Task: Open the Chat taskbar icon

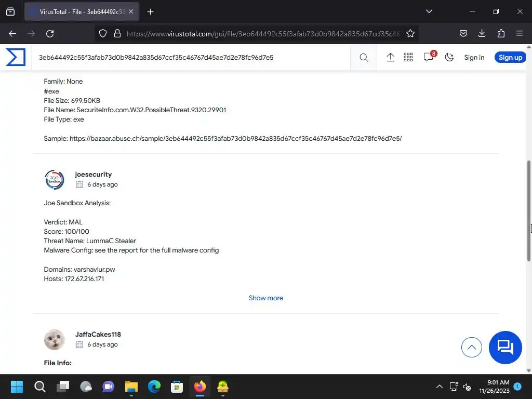Action: coord(108,387)
